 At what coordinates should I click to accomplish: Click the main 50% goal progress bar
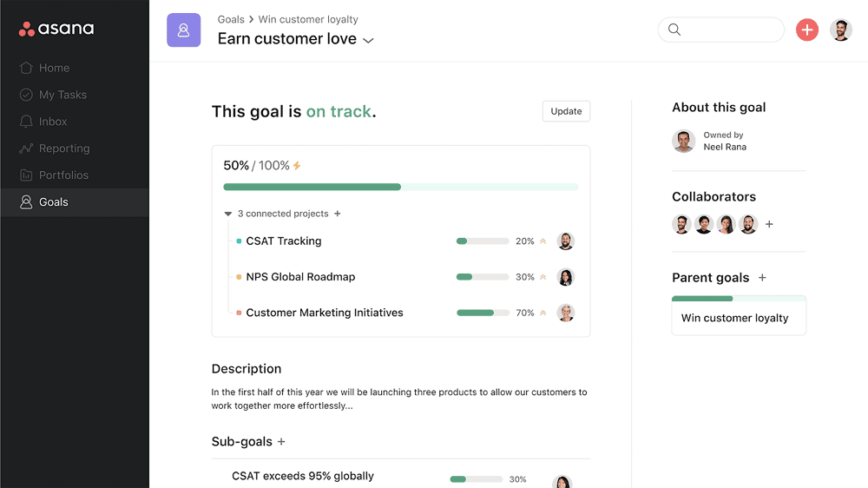coord(401,188)
